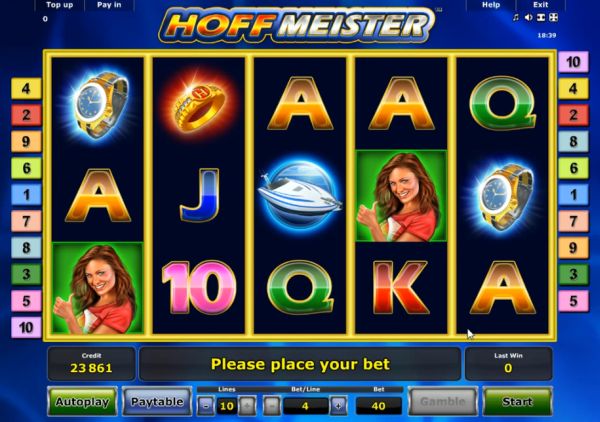Increase Bet/Line with the plus button
Screen dimensions: 600x422
point(339,406)
